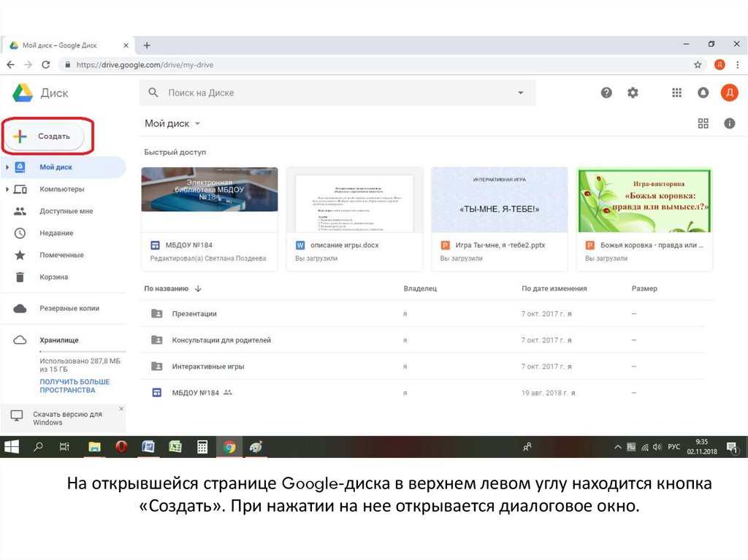Open the settings gear icon

633,93
